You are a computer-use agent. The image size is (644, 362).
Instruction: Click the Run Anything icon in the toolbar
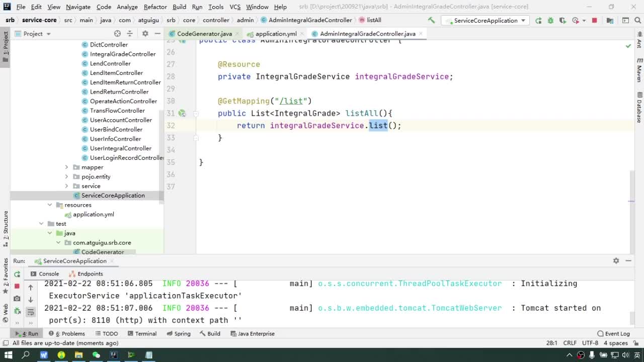click(x=625, y=20)
